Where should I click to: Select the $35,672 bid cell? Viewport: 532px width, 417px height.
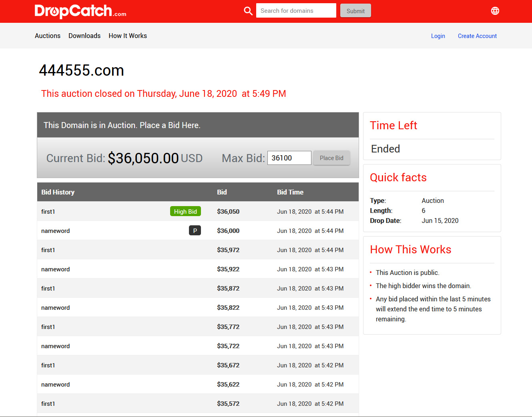coord(228,365)
